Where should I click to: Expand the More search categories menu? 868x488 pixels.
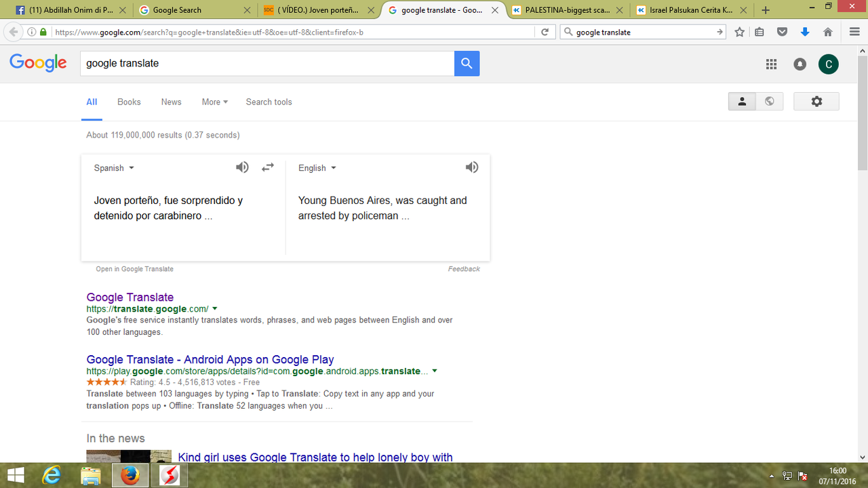click(x=214, y=102)
